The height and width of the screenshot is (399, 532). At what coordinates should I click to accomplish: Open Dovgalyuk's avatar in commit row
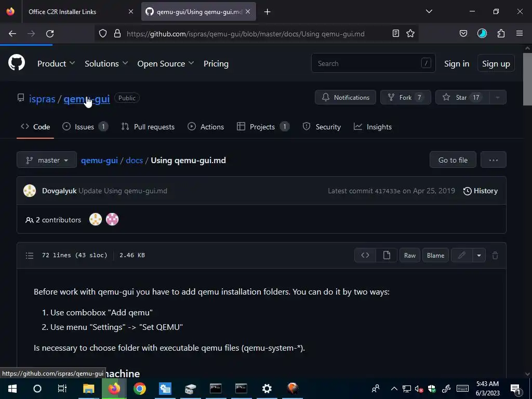point(30,191)
